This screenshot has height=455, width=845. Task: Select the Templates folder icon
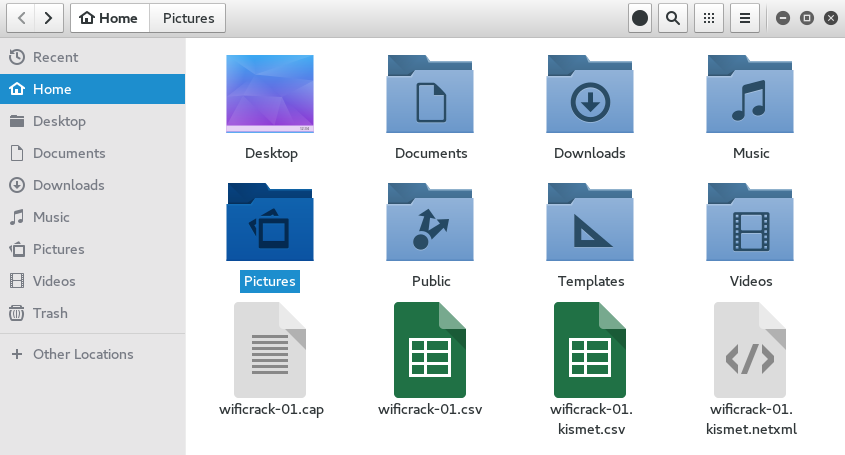pyautogui.click(x=590, y=222)
